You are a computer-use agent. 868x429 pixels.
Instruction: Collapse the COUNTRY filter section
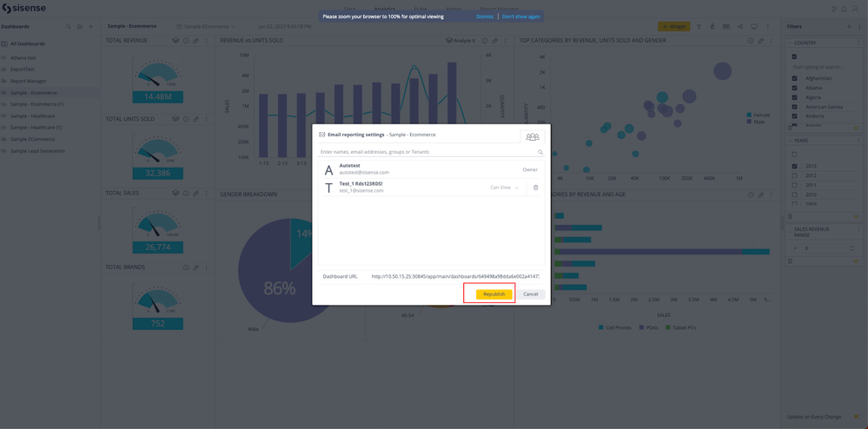(790, 43)
